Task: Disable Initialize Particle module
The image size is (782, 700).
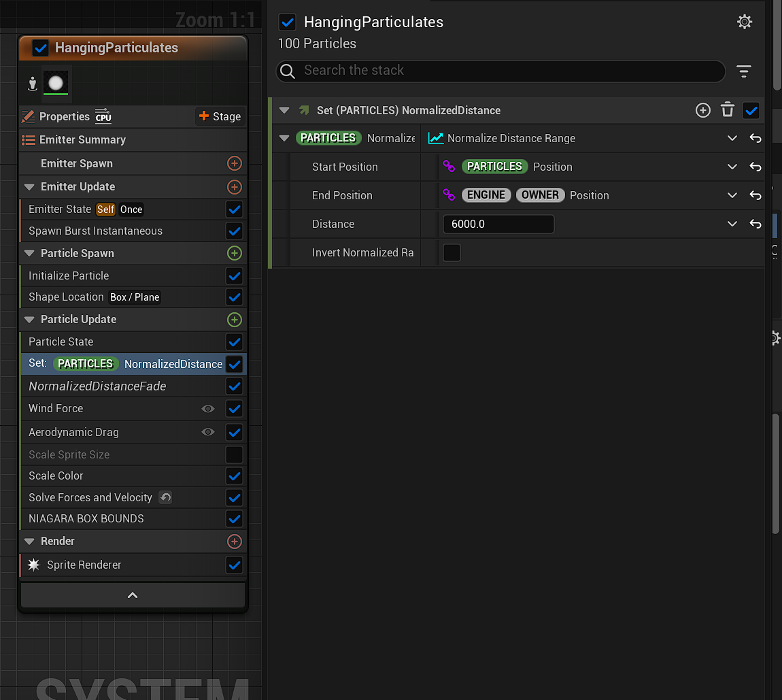Action: (x=235, y=276)
